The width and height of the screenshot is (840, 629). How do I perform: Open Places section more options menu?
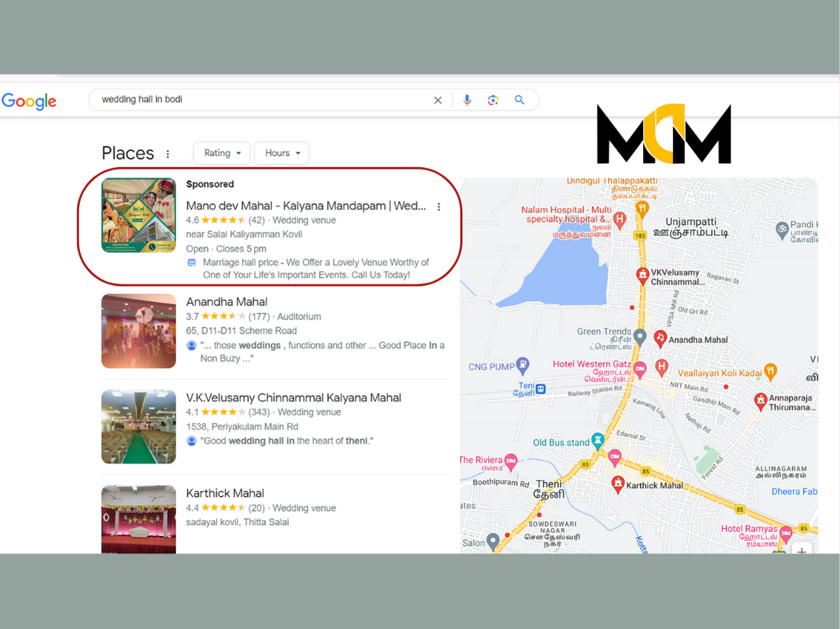(x=168, y=154)
